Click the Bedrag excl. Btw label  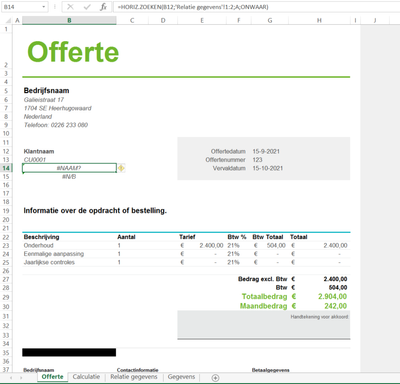(x=262, y=279)
